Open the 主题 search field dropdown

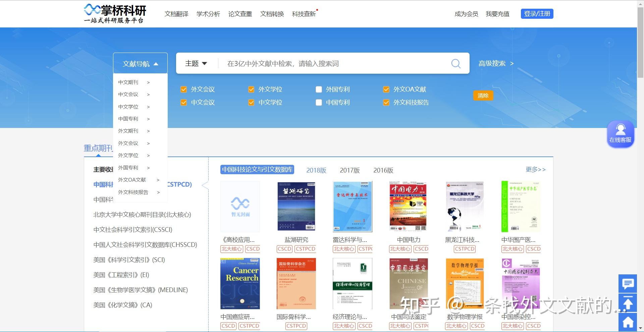[x=196, y=63]
